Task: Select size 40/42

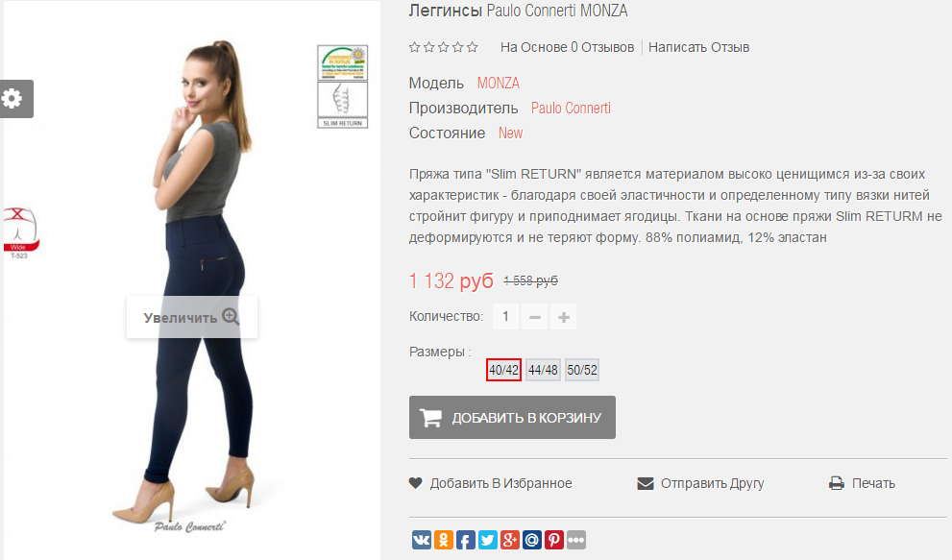Action: click(504, 370)
